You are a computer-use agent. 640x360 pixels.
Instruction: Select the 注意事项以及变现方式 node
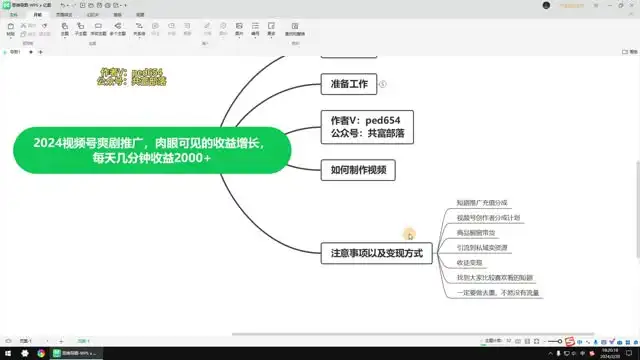coord(376,253)
